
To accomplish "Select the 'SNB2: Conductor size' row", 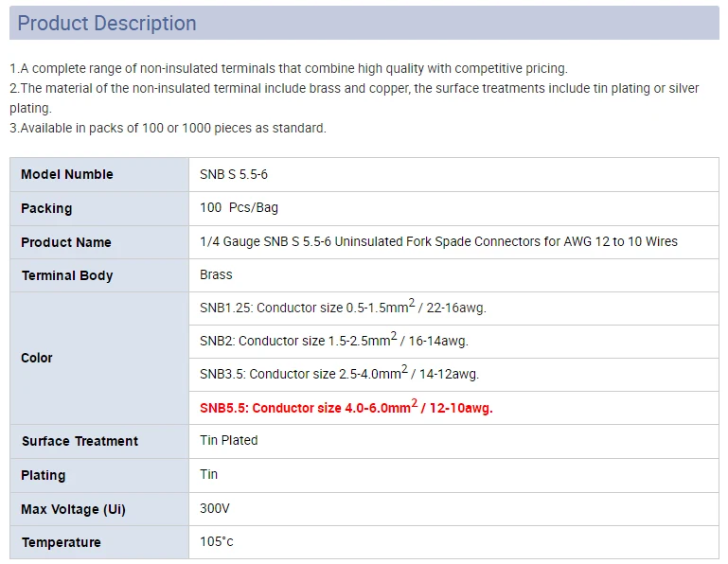I will (453, 342).
